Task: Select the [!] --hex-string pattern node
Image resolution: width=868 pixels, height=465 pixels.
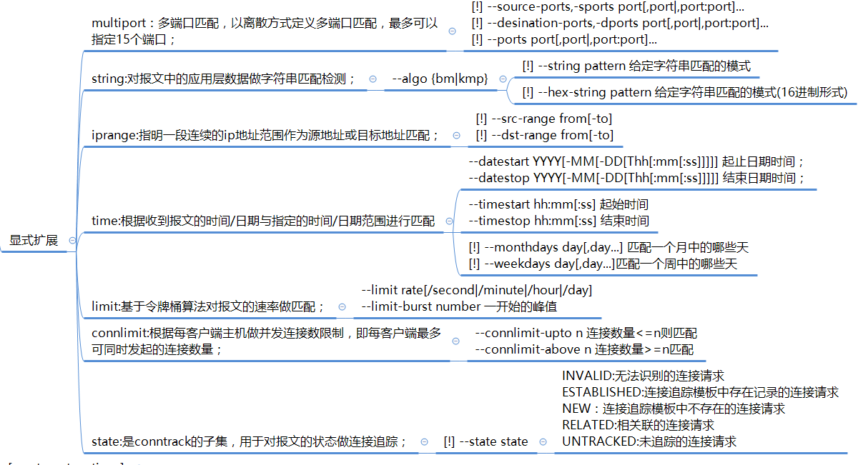Action: click(x=684, y=93)
